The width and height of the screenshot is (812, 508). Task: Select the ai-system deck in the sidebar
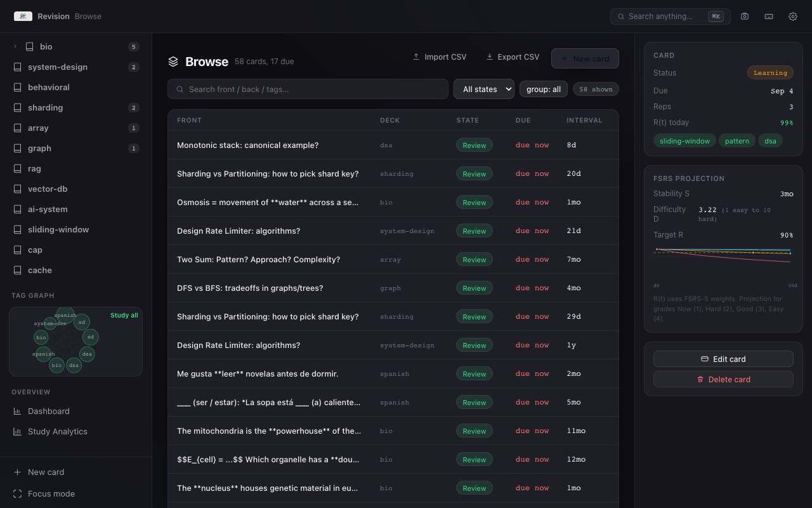[x=76, y=209]
